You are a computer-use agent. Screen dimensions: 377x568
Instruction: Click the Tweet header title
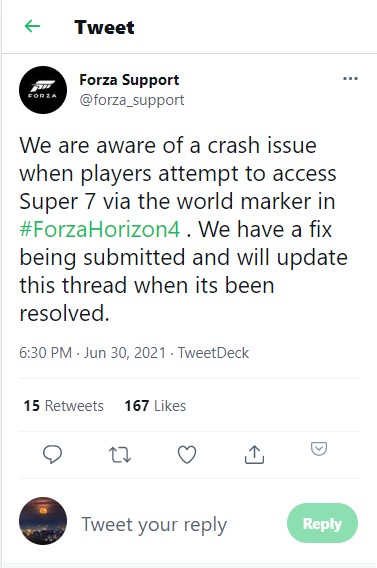[104, 27]
